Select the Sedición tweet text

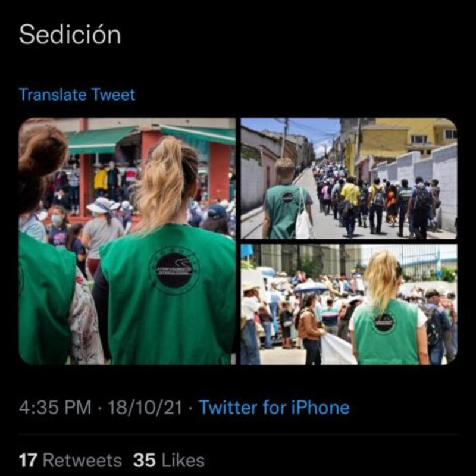70,35
